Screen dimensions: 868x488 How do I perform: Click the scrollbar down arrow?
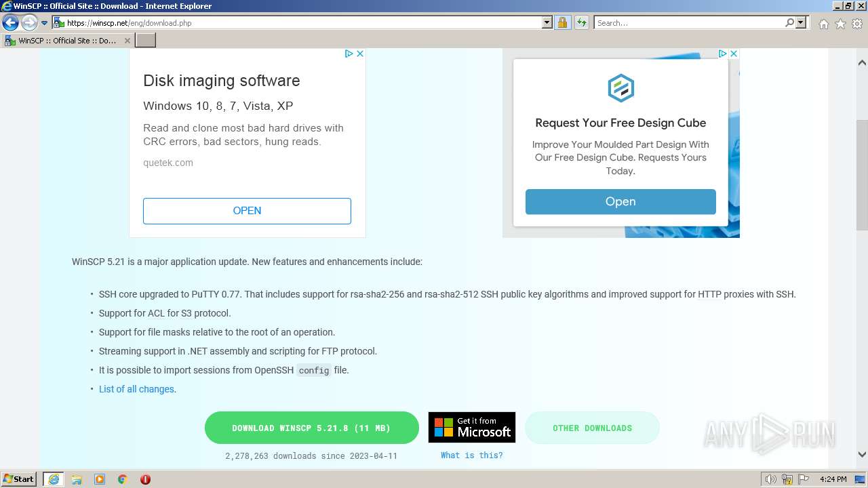click(x=862, y=455)
